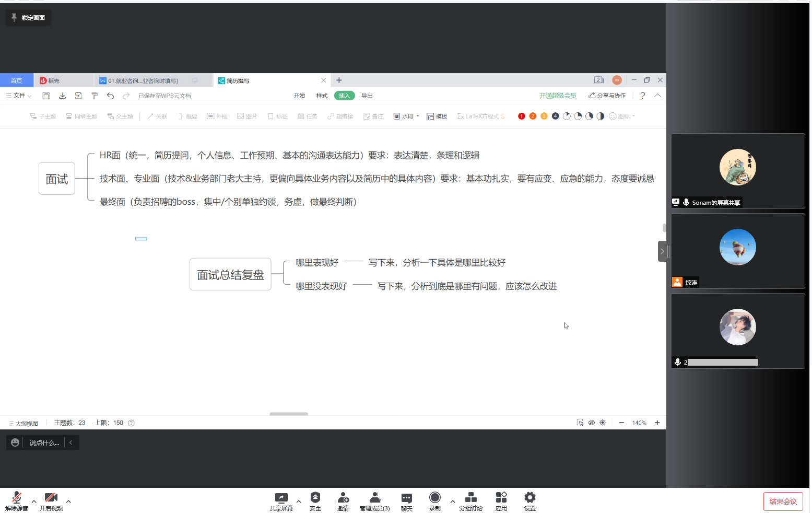Click the Share Screen icon
Image resolution: width=812 pixels, height=513 pixels.
(281, 497)
